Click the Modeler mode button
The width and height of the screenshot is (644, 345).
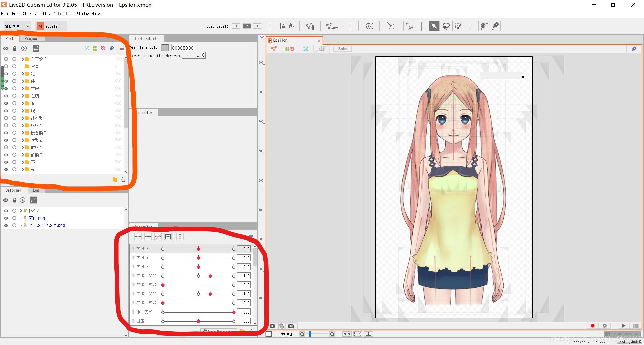point(51,26)
